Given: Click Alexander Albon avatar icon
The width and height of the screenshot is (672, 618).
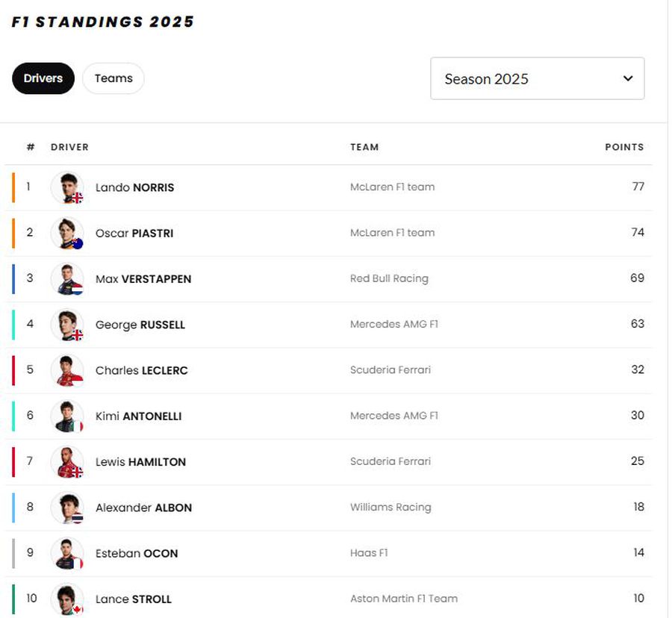Looking at the screenshot, I should 67,508.
